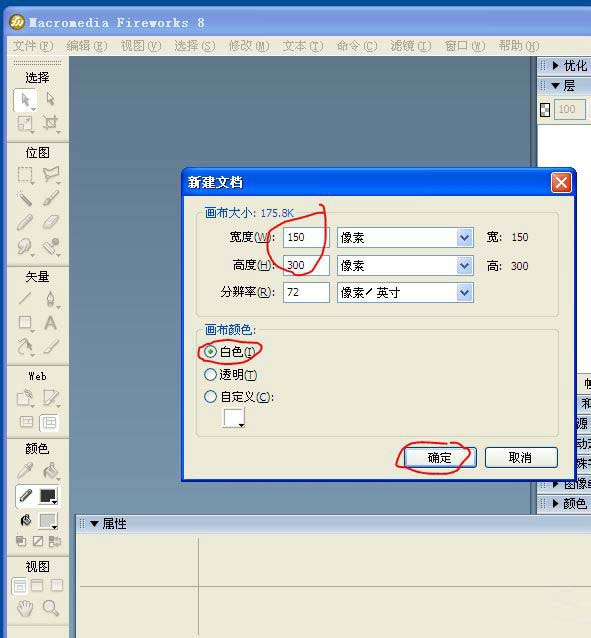The image size is (591, 638).
Task: Choose the Eyedropper tool
Action: click(x=25, y=471)
